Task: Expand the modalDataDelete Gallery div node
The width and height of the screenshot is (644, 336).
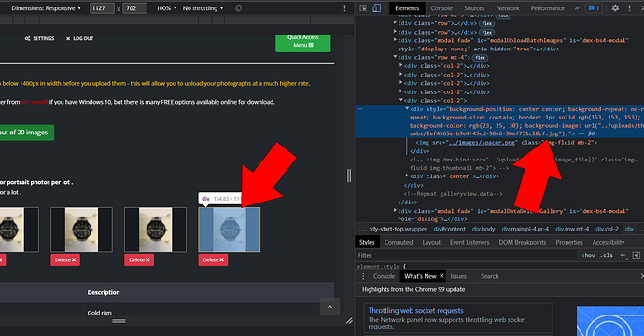Action: [395, 211]
